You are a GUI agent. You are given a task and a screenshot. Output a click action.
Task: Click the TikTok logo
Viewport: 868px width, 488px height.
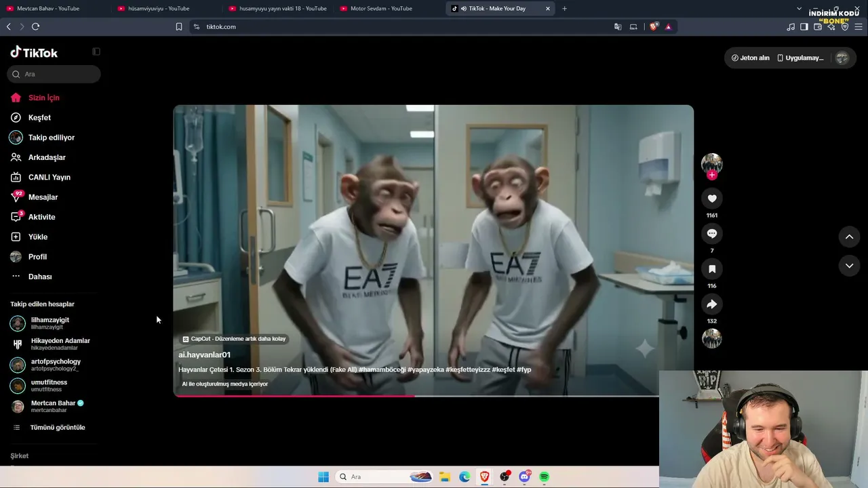[34, 52]
